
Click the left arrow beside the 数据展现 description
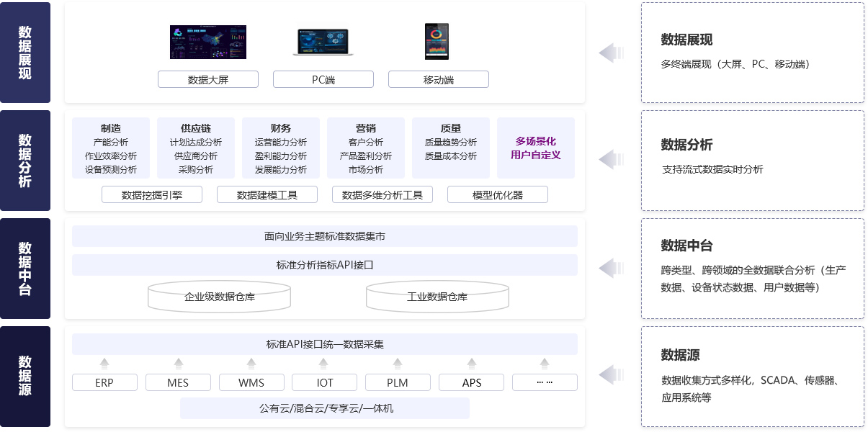pyautogui.click(x=611, y=53)
